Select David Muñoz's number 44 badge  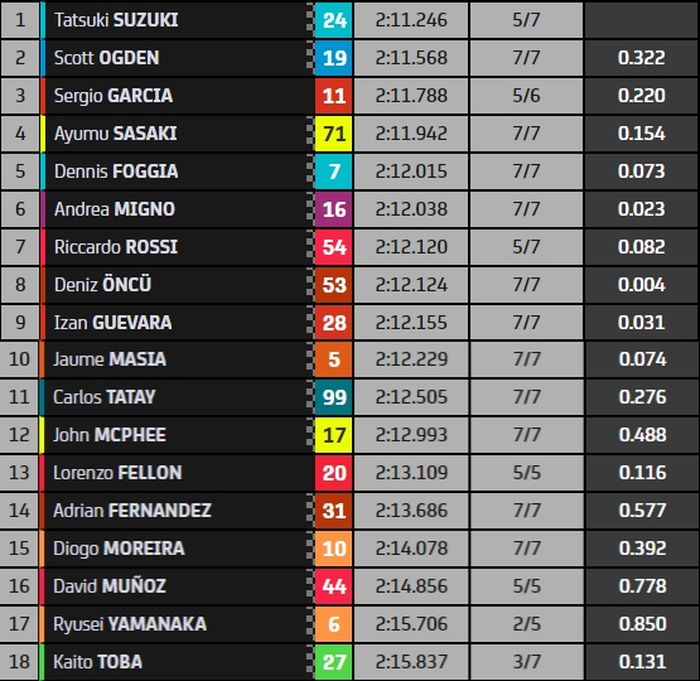click(x=334, y=586)
